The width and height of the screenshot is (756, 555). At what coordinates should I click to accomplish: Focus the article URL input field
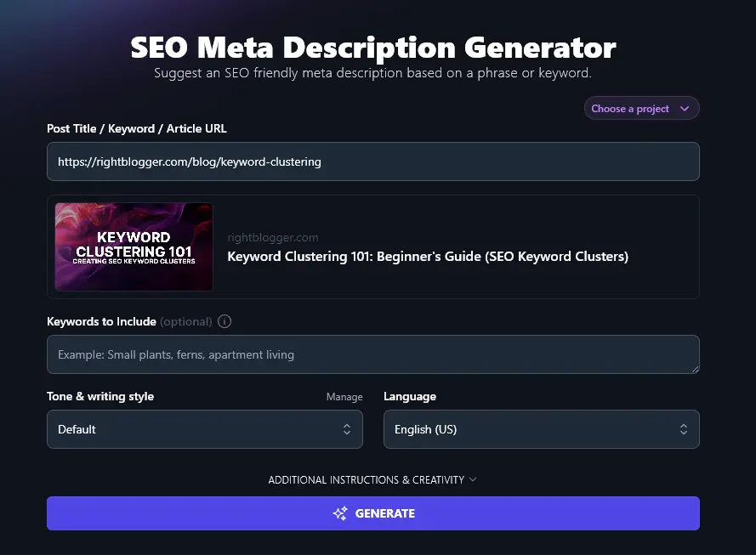click(x=372, y=161)
